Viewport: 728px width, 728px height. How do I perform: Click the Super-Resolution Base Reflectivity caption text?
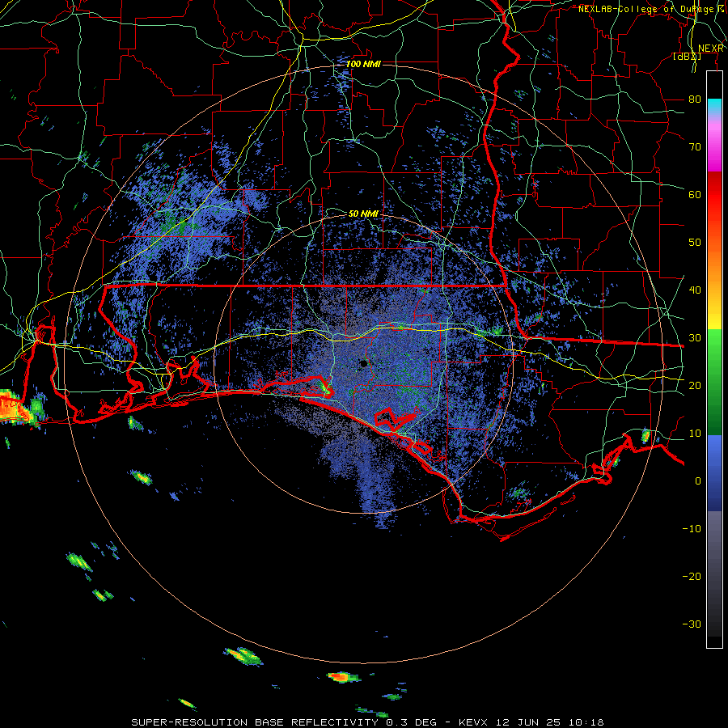click(x=255, y=722)
